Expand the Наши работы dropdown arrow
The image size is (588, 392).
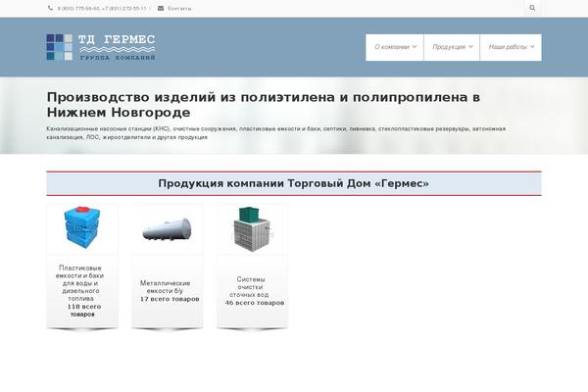click(x=532, y=47)
